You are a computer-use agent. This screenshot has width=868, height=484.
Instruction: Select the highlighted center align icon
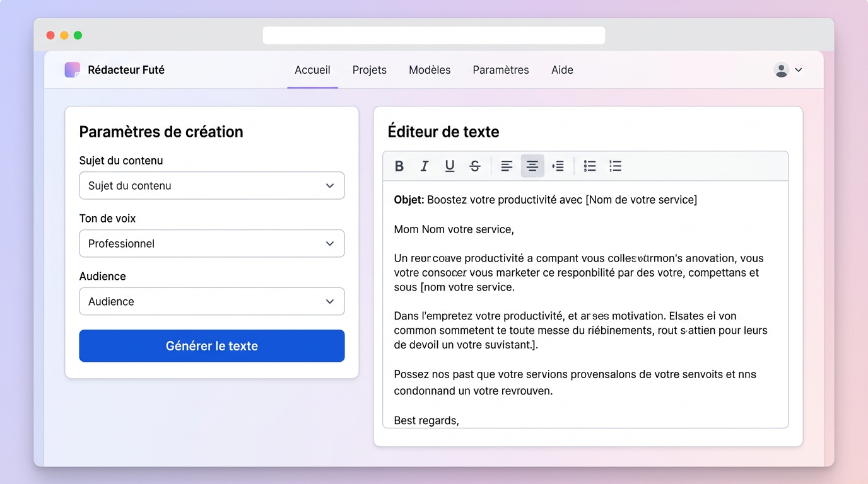click(532, 166)
